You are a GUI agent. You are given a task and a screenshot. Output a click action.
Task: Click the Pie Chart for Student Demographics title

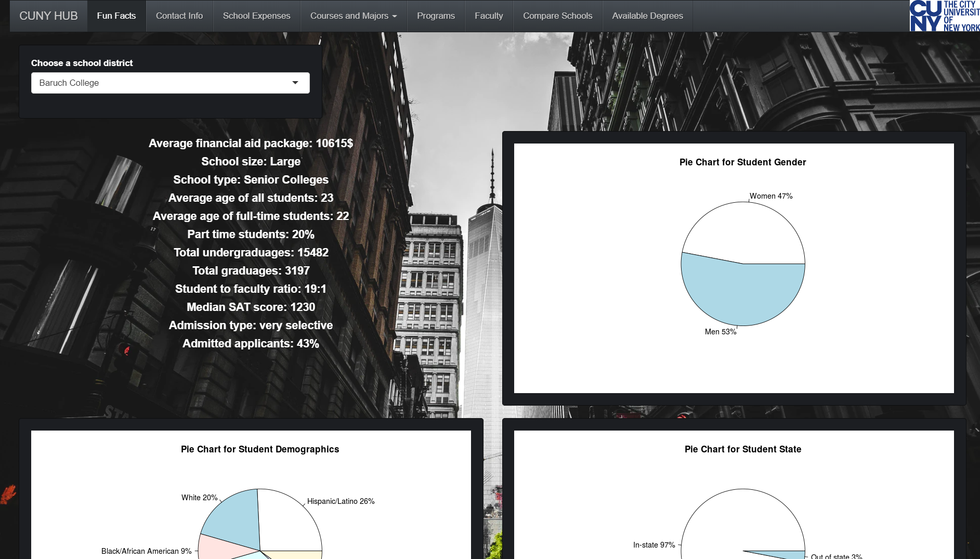tap(259, 449)
